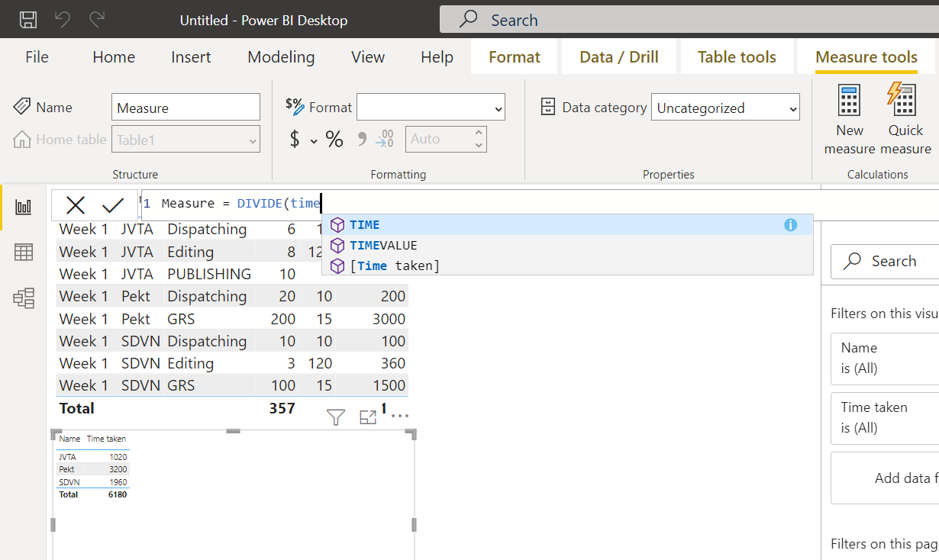Choose [Time taken] from autocomplete suggestions
The image size is (939, 560).
click(x=567, y=266)
